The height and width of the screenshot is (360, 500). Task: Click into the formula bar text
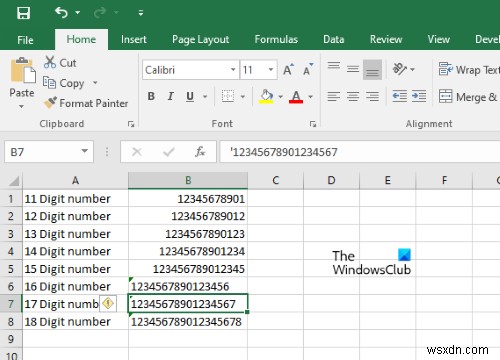coord(360,152)
